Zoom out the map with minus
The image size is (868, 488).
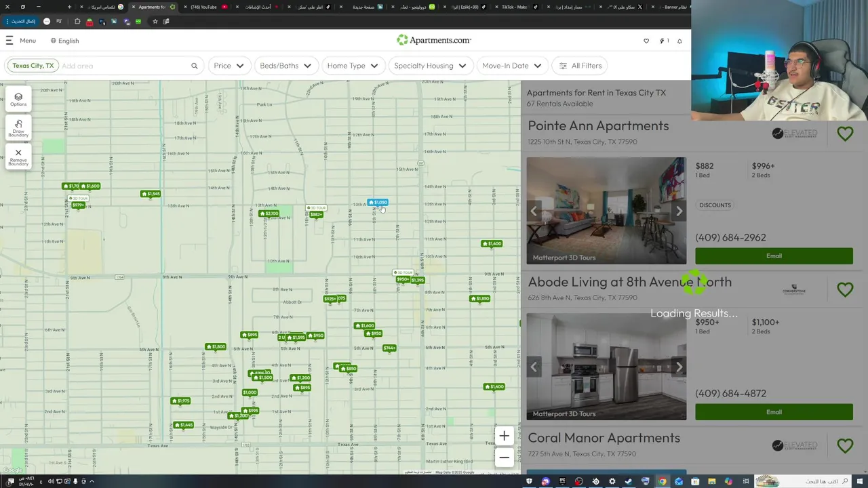[504, 457]
